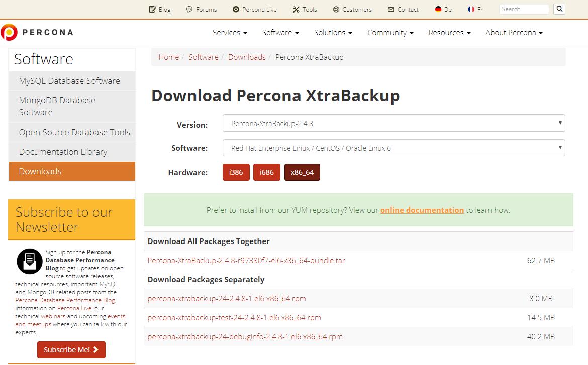Click into the Search input field
Viewport: 588px width, 365px height.
point(524,9)
